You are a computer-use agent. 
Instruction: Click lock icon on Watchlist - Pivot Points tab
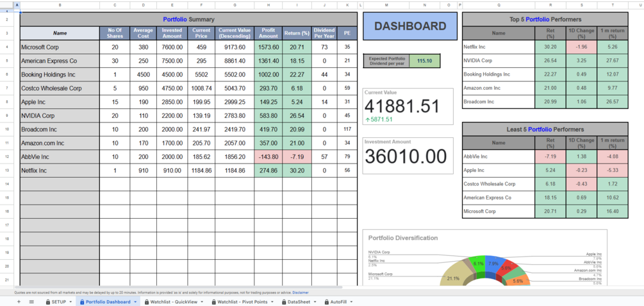coord(213,302)
